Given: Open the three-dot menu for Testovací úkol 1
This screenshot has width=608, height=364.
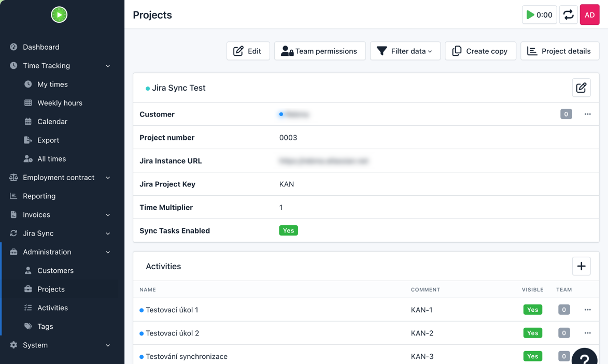Looking at the screenshot, I should tap(587, 309).
